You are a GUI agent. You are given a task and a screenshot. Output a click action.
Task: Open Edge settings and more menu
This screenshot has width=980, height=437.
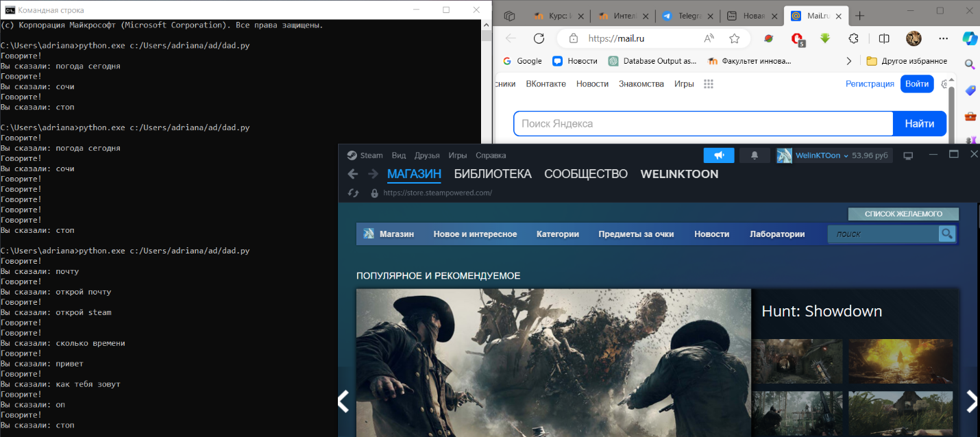tap(945, 38)
